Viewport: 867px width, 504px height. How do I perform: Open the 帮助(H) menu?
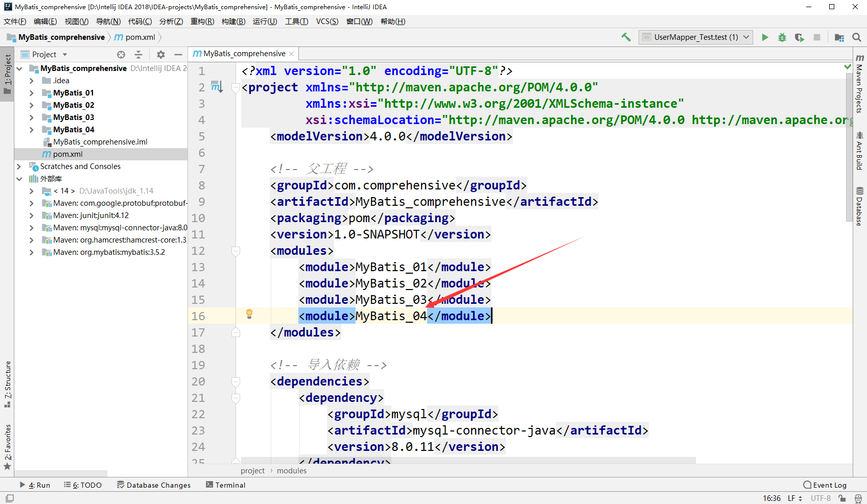(393, 21)
